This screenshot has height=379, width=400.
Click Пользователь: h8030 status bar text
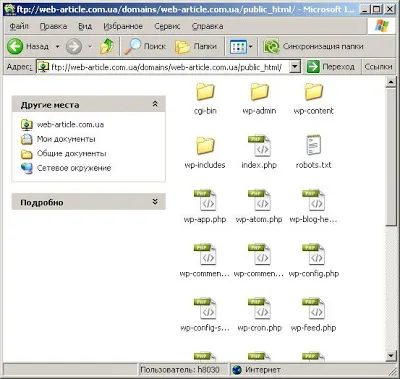pyautogui.click(x=180, y=370)
